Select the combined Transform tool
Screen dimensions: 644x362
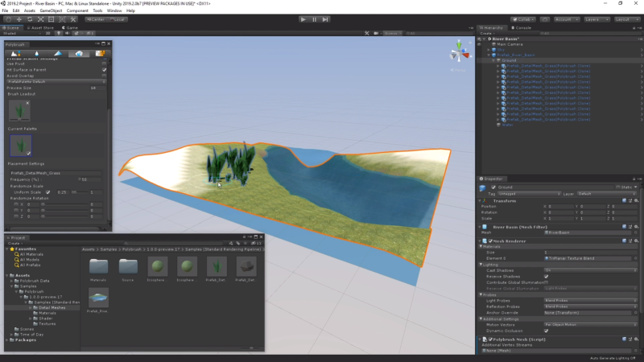[62, 19]
